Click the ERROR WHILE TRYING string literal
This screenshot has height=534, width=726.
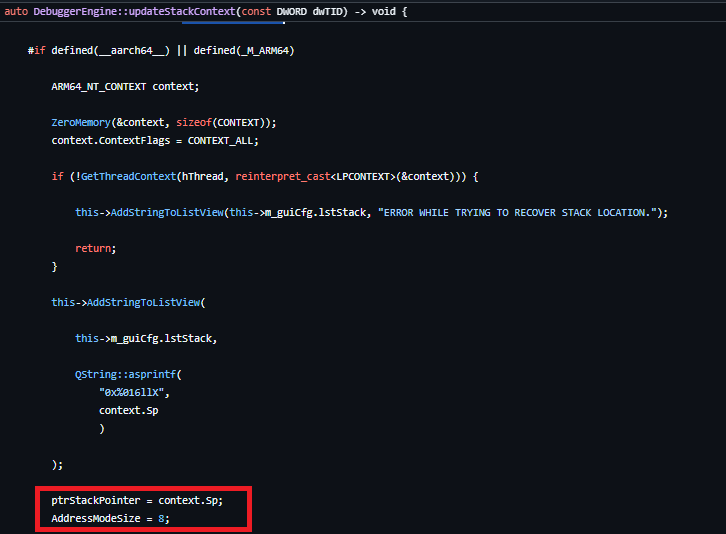click(517, 213)
